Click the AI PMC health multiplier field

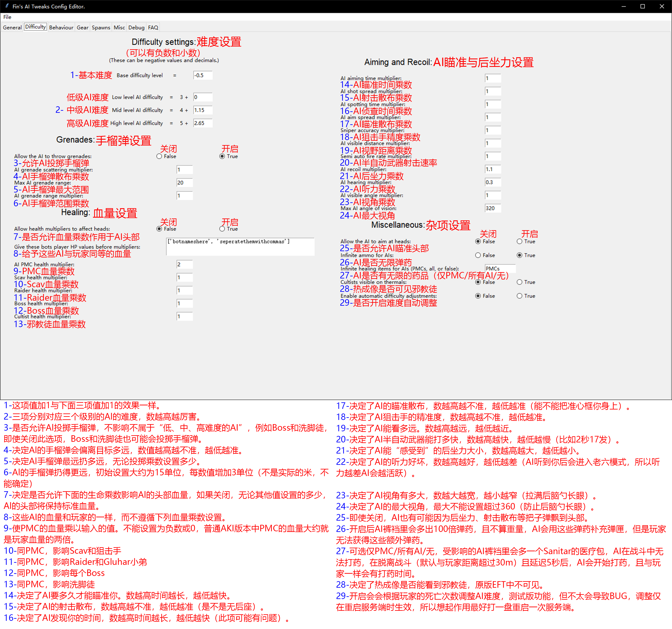point(185,264)
